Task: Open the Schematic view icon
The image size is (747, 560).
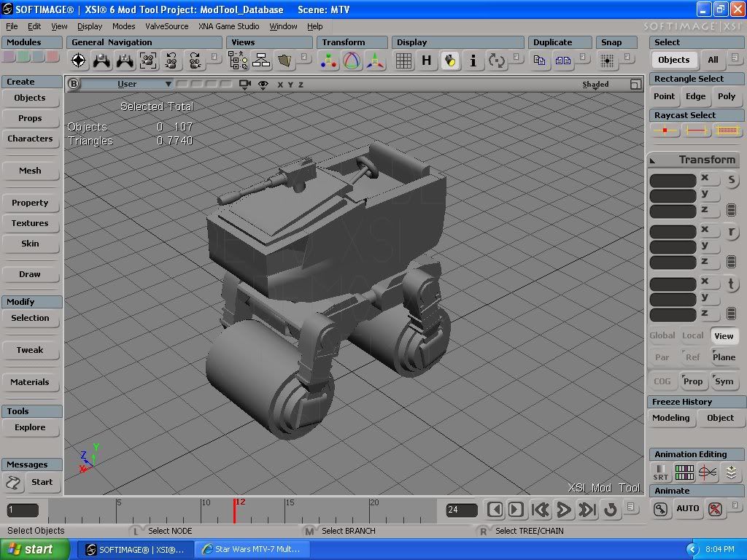Action: click(x=262, y=61)
